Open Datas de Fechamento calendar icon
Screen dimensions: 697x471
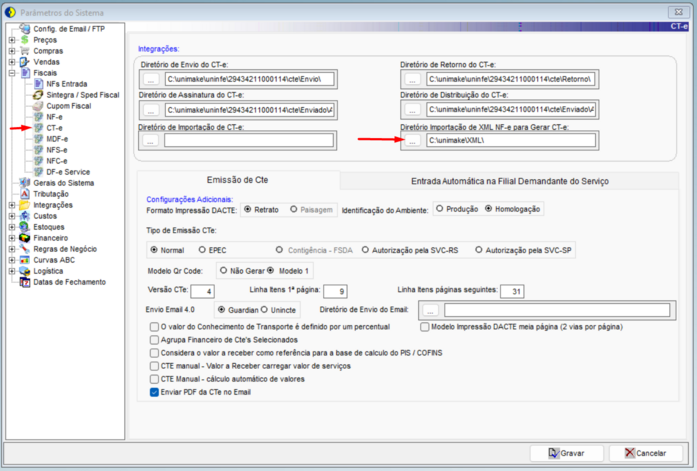[x=25, y=282]
